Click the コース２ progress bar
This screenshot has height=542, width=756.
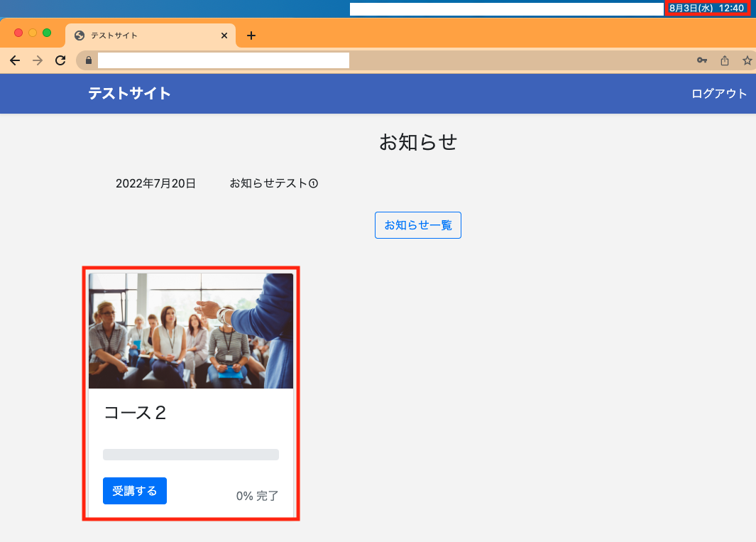pyautogui.click(x=190, y=455)
